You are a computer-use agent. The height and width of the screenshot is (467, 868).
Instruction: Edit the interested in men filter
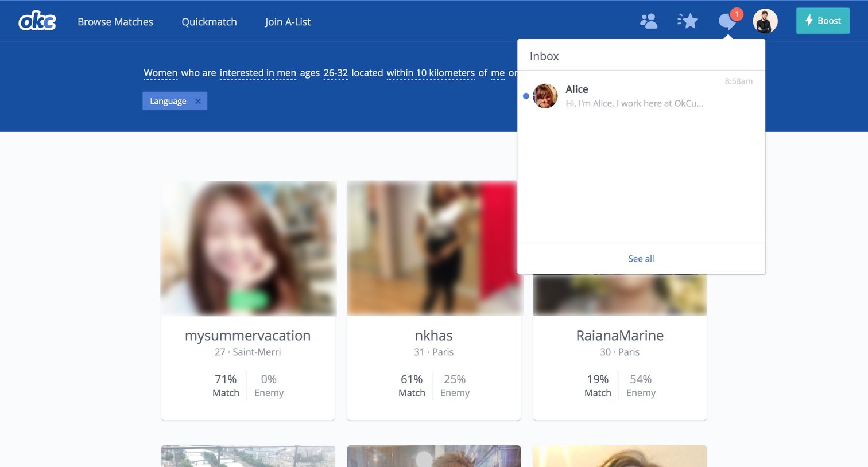coord(258,73)
